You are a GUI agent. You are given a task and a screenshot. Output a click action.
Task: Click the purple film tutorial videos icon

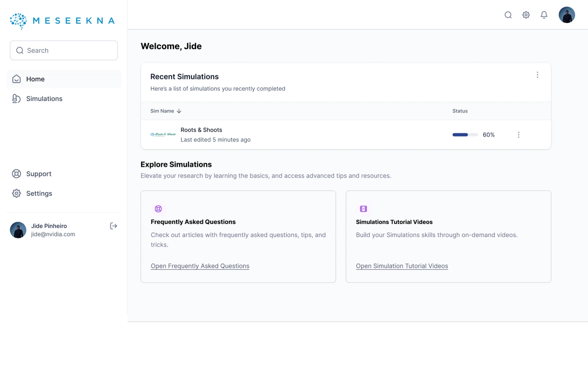tap(363, 209)
